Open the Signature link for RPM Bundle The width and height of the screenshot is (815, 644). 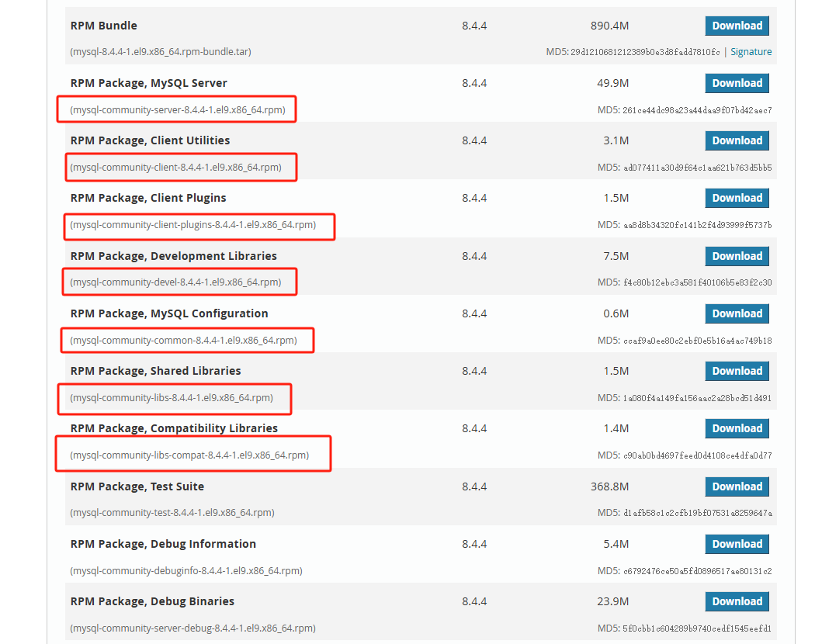pyautogui.click(x=751, y=51)
